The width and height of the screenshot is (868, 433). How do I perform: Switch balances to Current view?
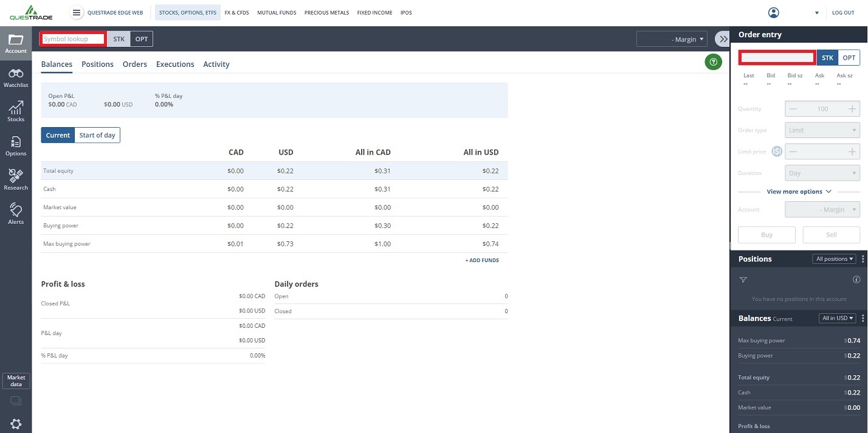click(x=58, y=135)
